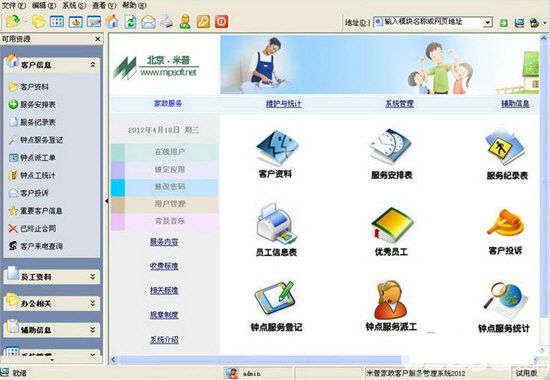Image resolution: width=550 pixels, height=380 pixels.
Task: Click the yellow folder toolbar icon
Action: (39, 22)
